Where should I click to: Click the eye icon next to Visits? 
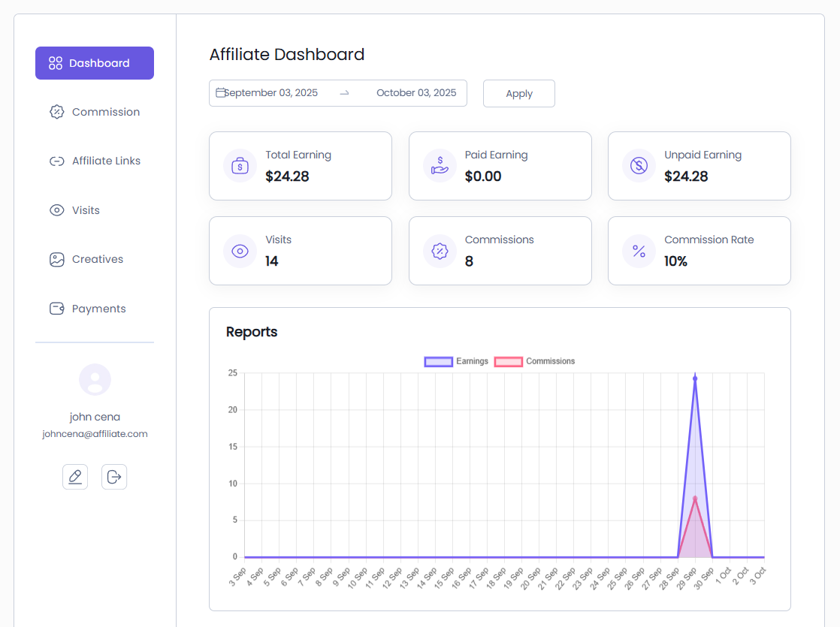(x=56, y=210)
